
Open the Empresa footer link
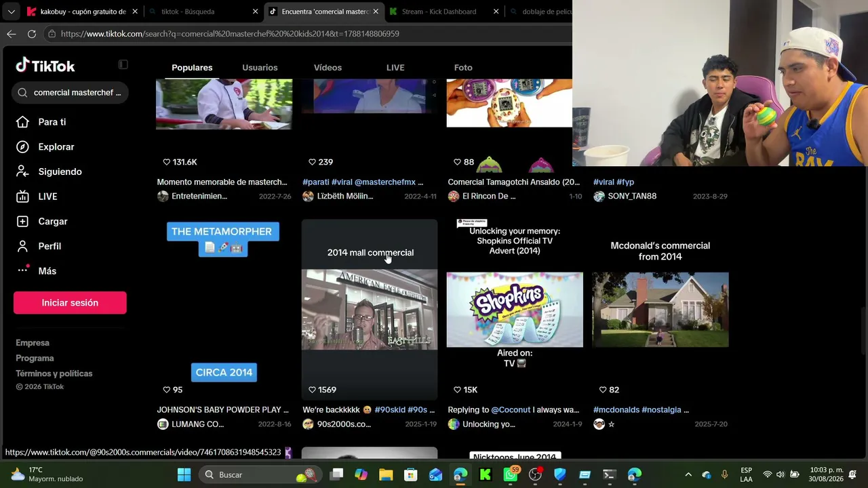coord(33,343)
